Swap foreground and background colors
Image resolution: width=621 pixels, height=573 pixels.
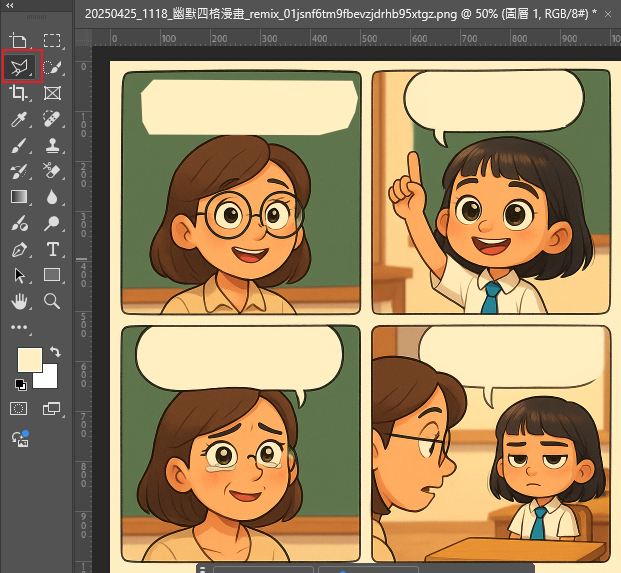(x=55, y=352)
